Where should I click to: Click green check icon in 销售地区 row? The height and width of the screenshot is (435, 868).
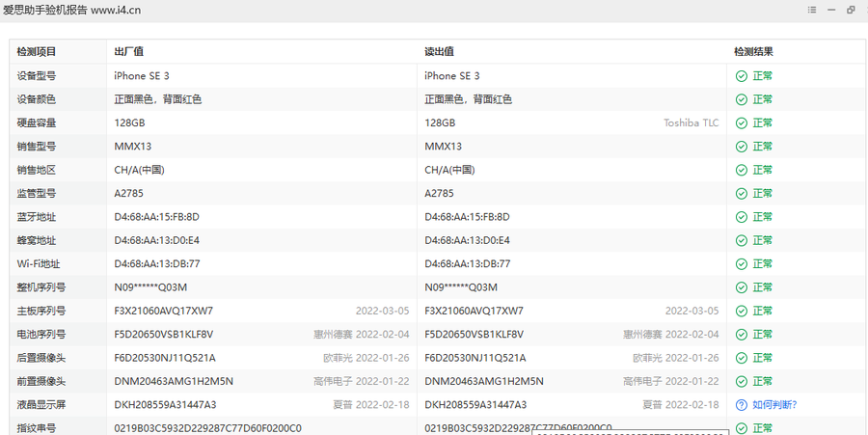(x=742, y=170)
